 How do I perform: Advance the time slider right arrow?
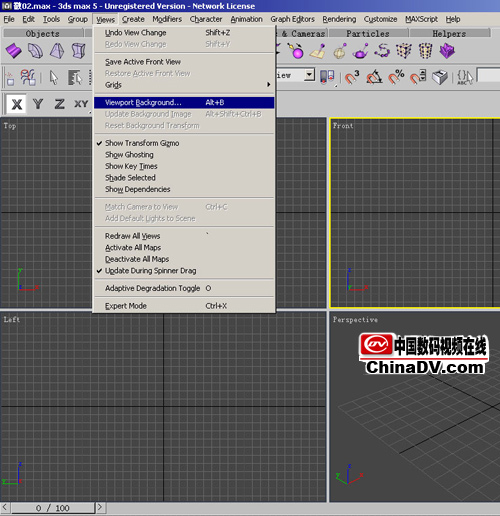coord(100,508)
